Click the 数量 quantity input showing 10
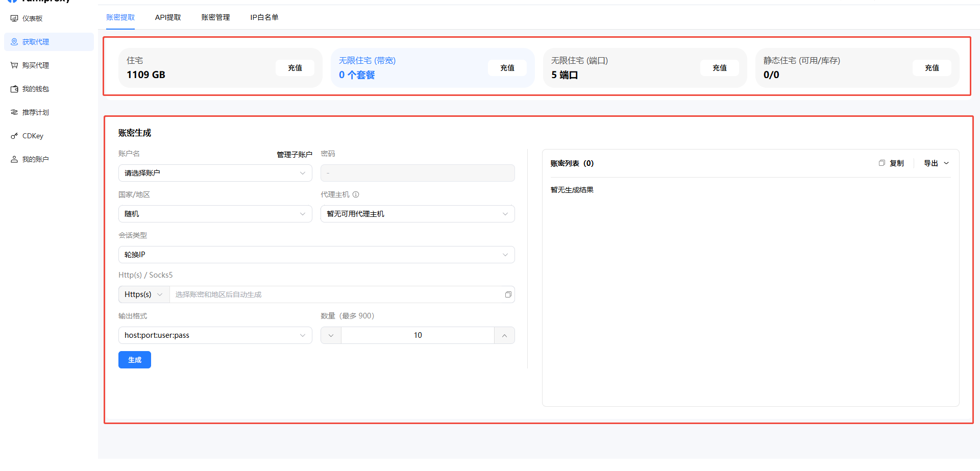 [418, 335]
